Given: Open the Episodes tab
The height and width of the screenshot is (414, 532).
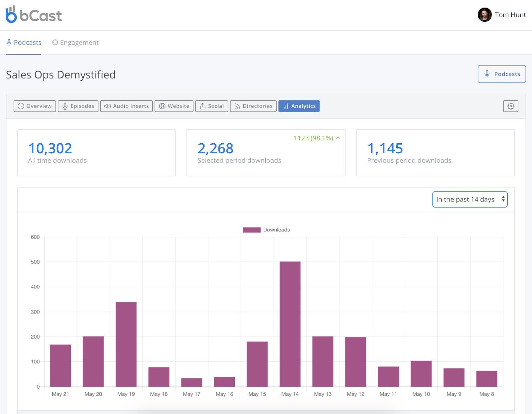Looking at the screenshot, I should pyautogui.click(x=78, y=106).
